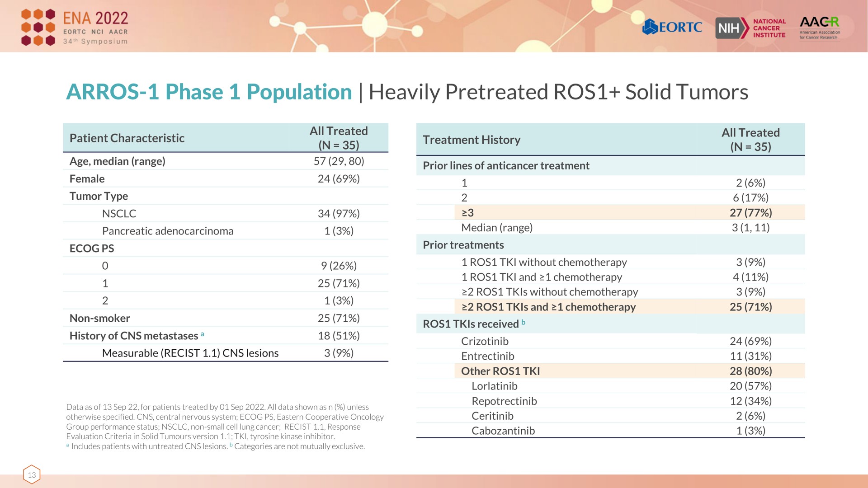Click the 'ROS1 TKIs received' section header
868x488 pixels.
point(471,324)
